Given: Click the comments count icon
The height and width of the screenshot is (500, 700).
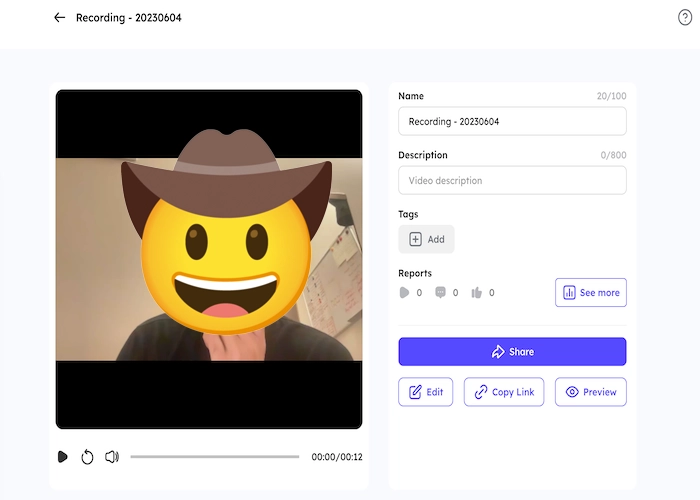Looking at the screenshot, I should pos(440,293).
